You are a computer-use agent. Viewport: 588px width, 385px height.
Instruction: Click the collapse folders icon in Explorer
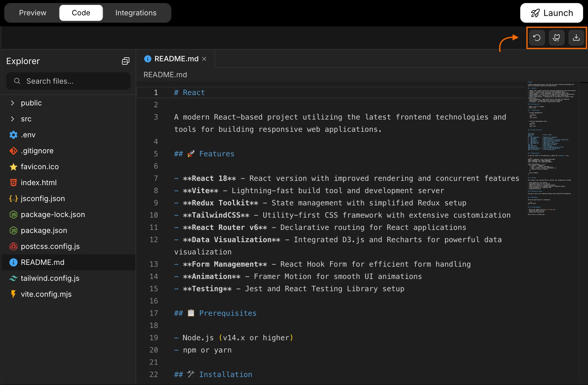[125, 61]
